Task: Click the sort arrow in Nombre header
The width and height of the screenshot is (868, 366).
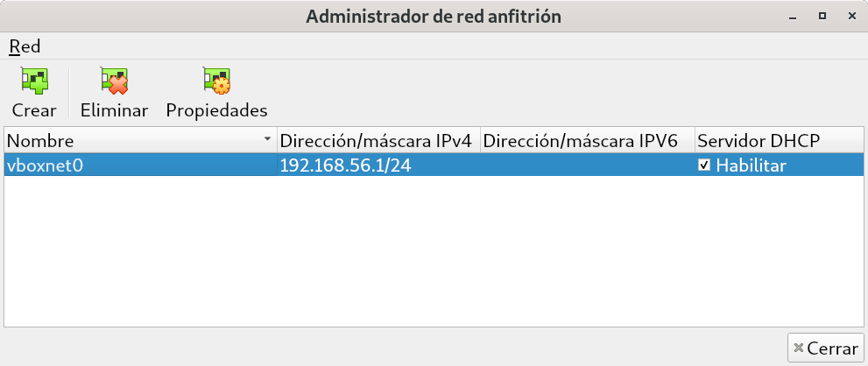Action: pos(268,139)
